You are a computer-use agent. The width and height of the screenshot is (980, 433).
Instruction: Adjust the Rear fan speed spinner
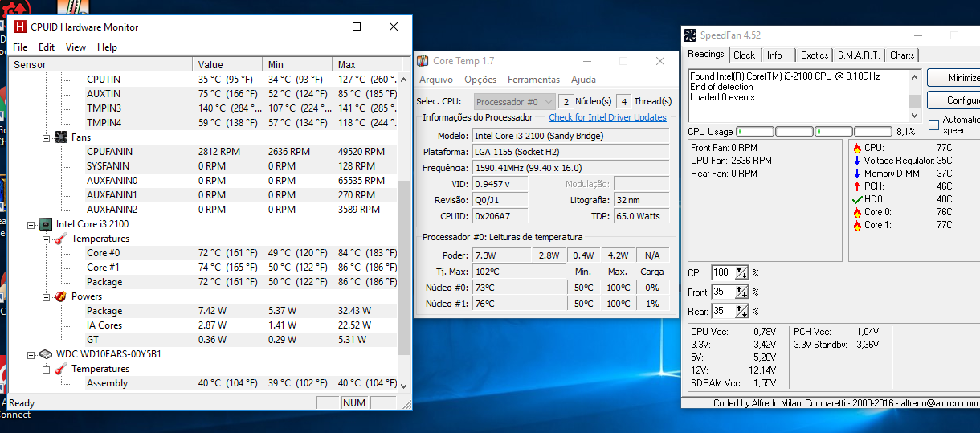pyautogui.click(x=741, y=311)
